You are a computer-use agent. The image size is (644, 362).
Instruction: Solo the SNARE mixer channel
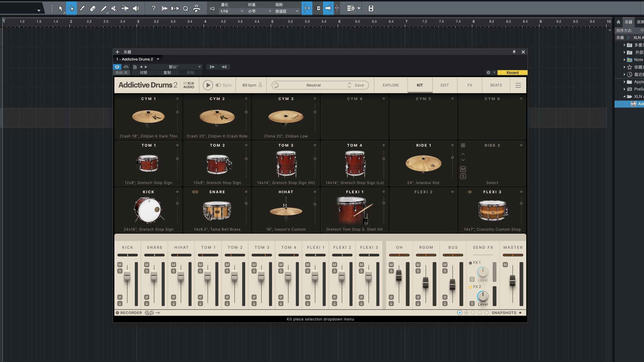[x=147, y=271]
